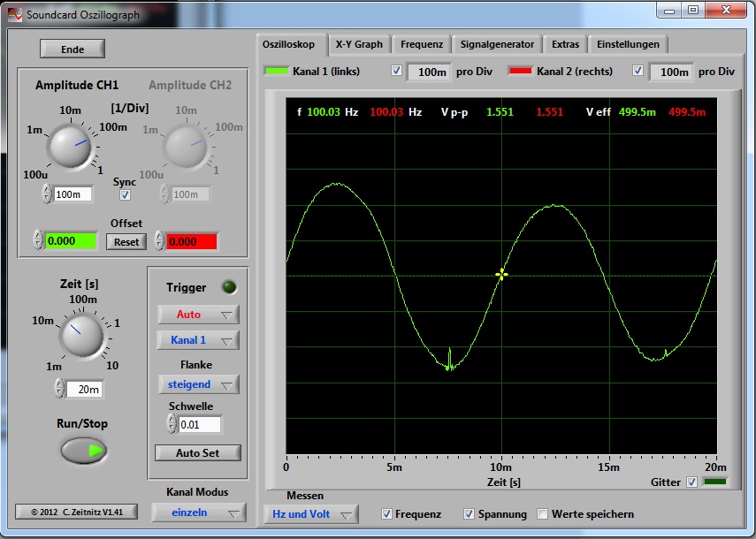756x539 pixels.
Task: Click the green CH1 offset 0.000 field
Action: pos(71,241)
